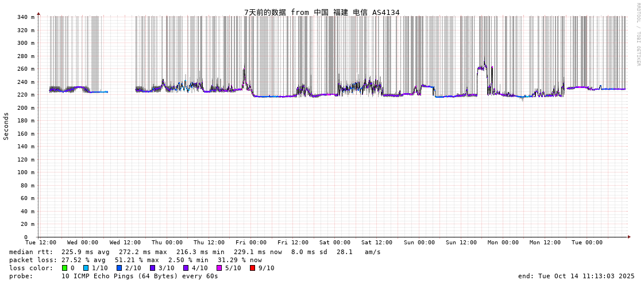Click the median rtt statistics line

pos(195,252)
